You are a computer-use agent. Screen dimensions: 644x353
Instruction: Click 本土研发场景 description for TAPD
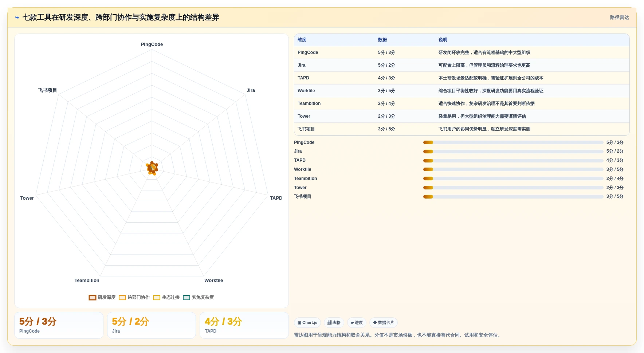tap(491, 78)
